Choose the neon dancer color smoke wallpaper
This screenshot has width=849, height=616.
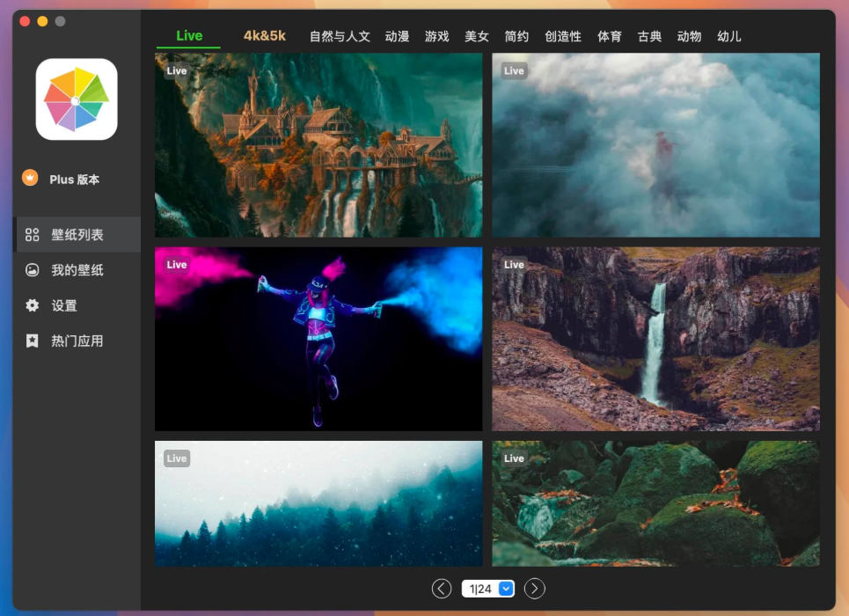click(318, 339)
